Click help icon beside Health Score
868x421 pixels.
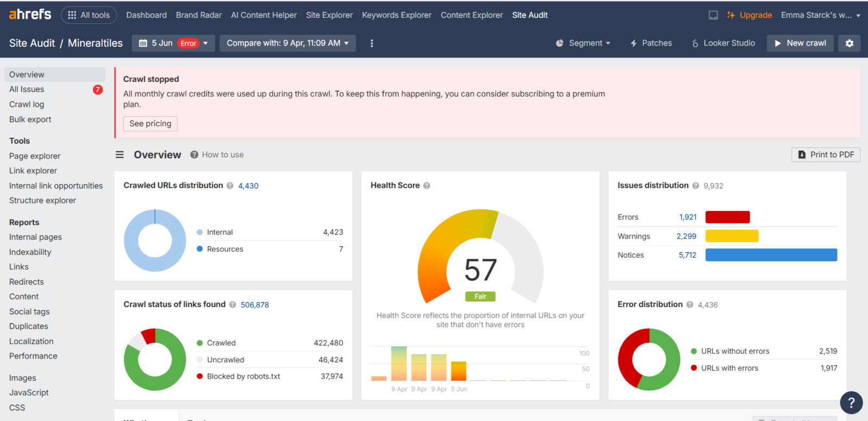[x=427, y=186]
